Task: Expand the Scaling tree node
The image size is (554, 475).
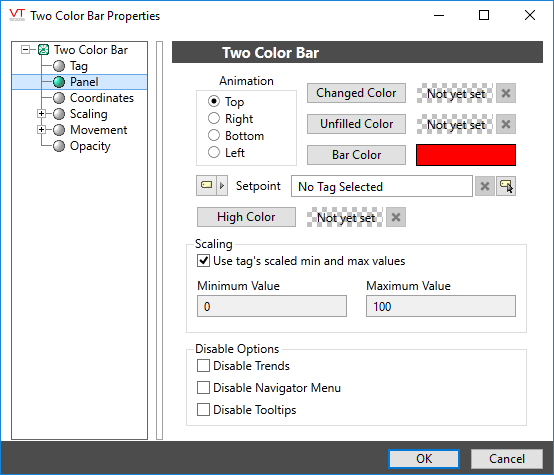Action: tap(41, 114)
